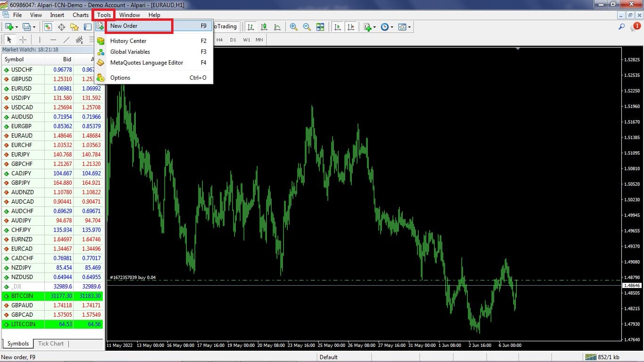Screen dimensions: 644x362
Task: Click the 1.48646 current price label
Action: [x=631, y=286]
